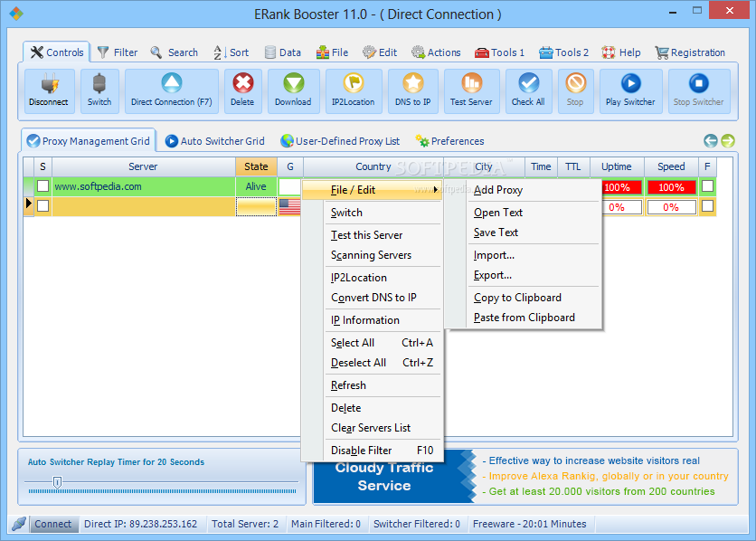Open the Controls ribbon tab
This screenshot has width=756, height=541.
pos(56,52)
